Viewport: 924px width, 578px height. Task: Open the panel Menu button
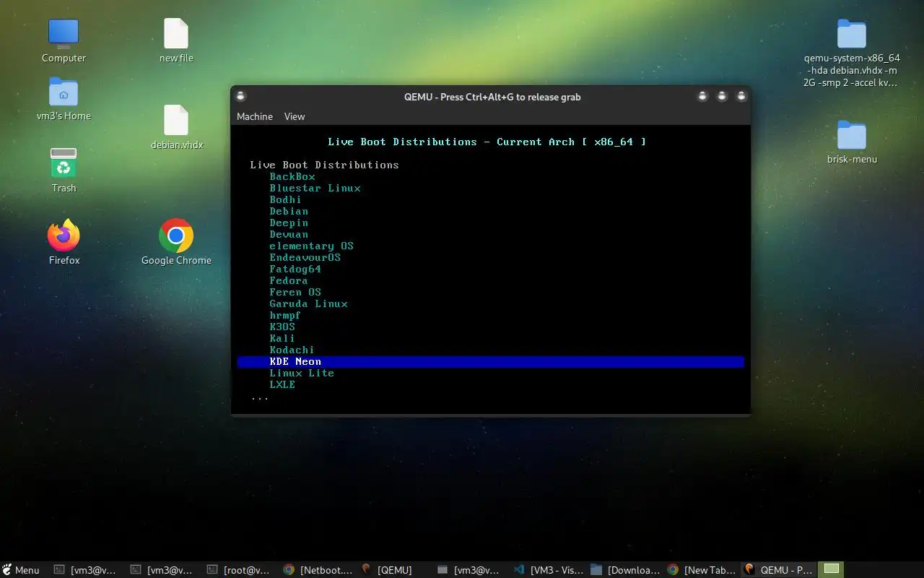(x=20, y=570)
